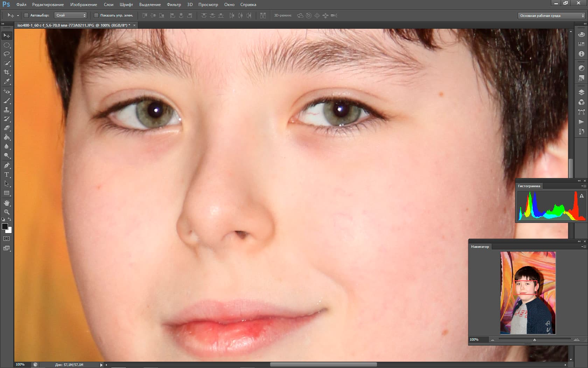Select the Lasso tool
Image resolution: width=588 pixels, height=368 pixels.
pyautogui.click(x=7, y=54)
